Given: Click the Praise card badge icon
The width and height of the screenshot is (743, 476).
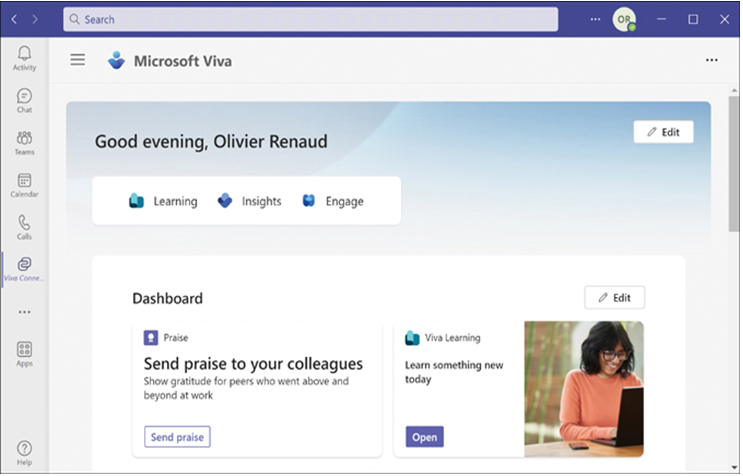Looking at the screenshot, I should (x=151, y=338).
